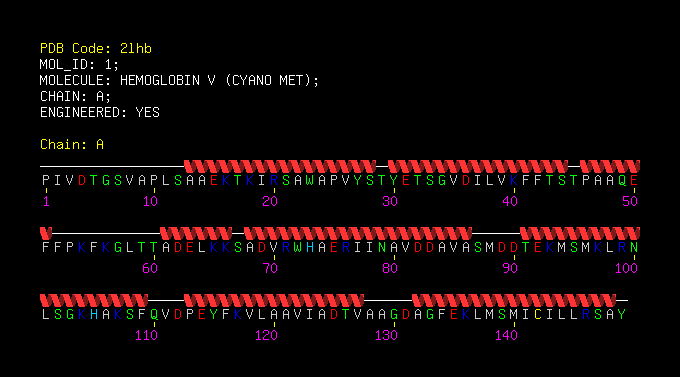Select the residue number 70 label
The image size is (680, 377).
point(270,269)
